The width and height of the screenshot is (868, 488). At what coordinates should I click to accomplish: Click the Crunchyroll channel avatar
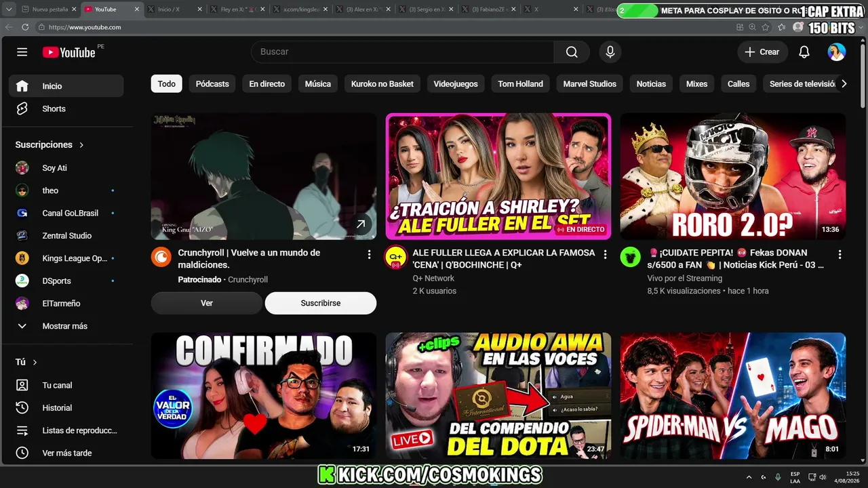point(161,258)
